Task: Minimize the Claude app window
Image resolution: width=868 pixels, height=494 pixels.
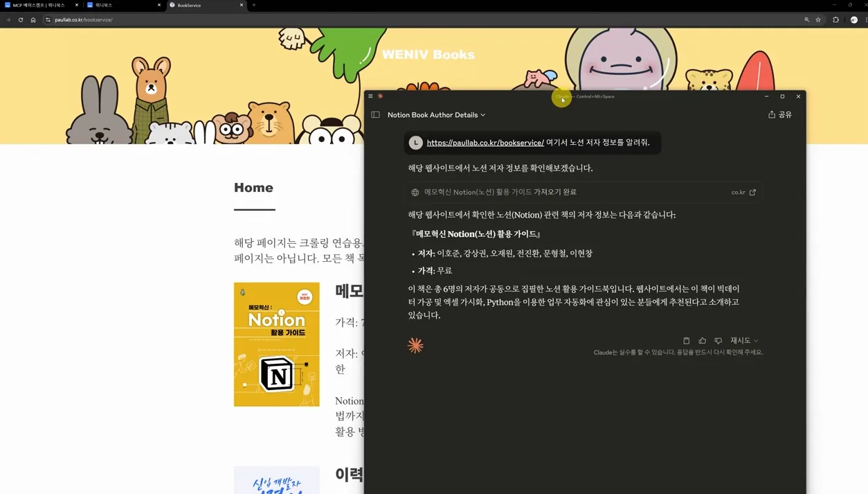Action: click(766, 96)
